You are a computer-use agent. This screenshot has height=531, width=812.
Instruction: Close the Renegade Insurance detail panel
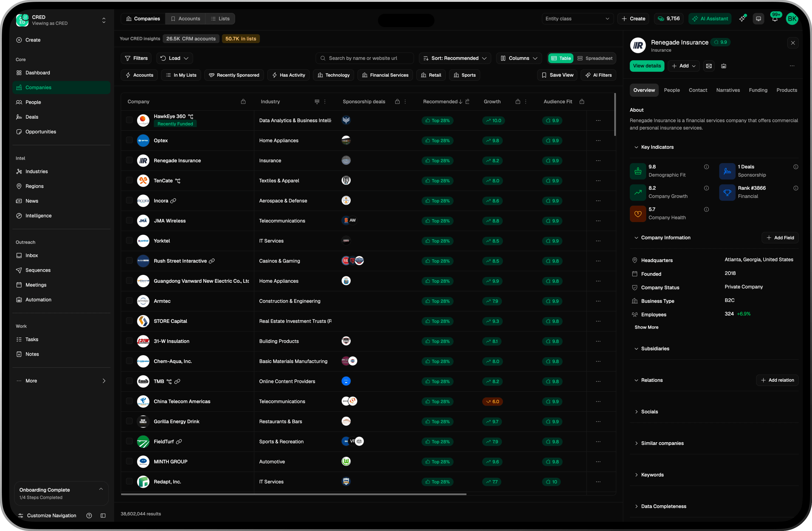pyautogui.click(x=793, y=43)
